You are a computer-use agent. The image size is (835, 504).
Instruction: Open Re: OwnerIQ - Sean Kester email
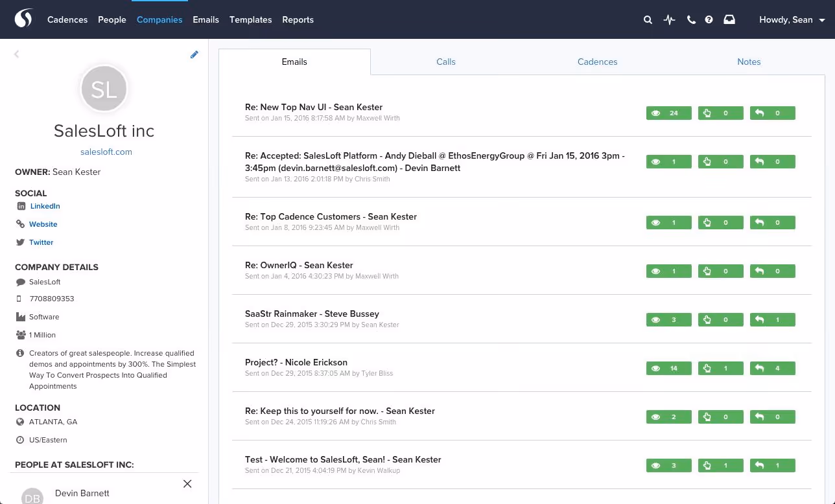[x=299, y=266]
